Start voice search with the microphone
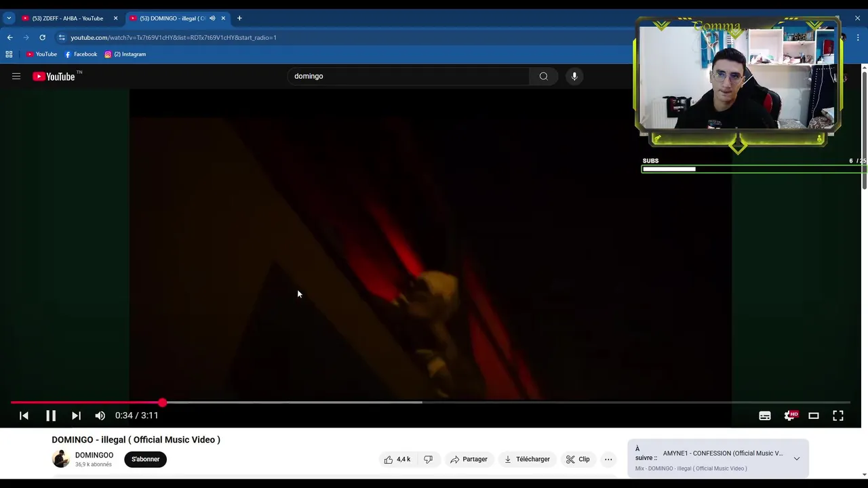Viewport: 868px width, 488px height. [574, 77]
